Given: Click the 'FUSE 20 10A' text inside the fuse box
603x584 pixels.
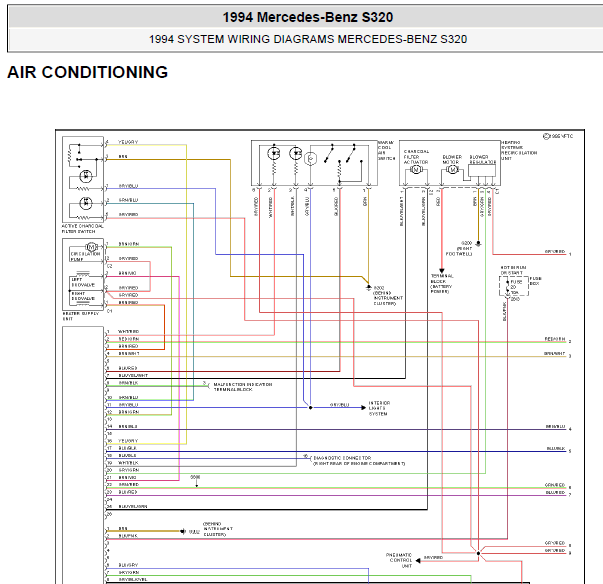Looking at the screenshot, I should pos(515,287).
